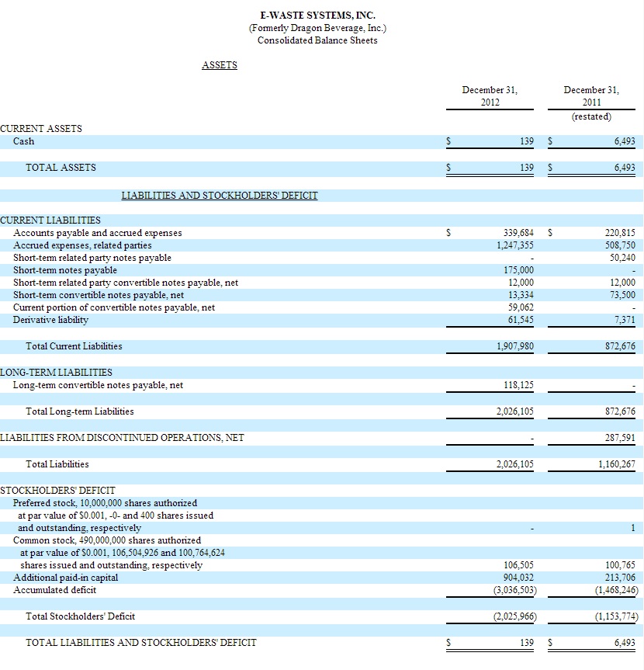Select the "Total Liabilities" row label
This screenshot has height=670, width=644.
57,464
